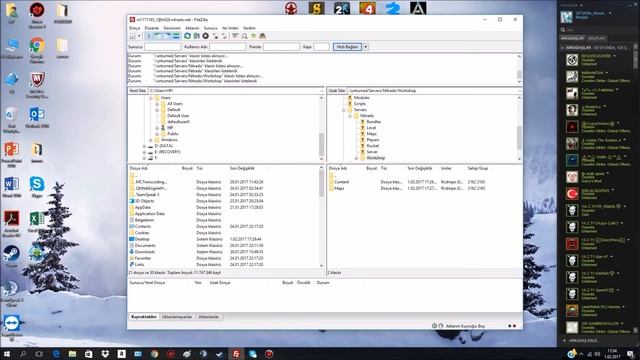Open the Site Manager icon in FileZilla toolbar
The width and height of the screenshot is (640, 360).
(x=132, y=36)
